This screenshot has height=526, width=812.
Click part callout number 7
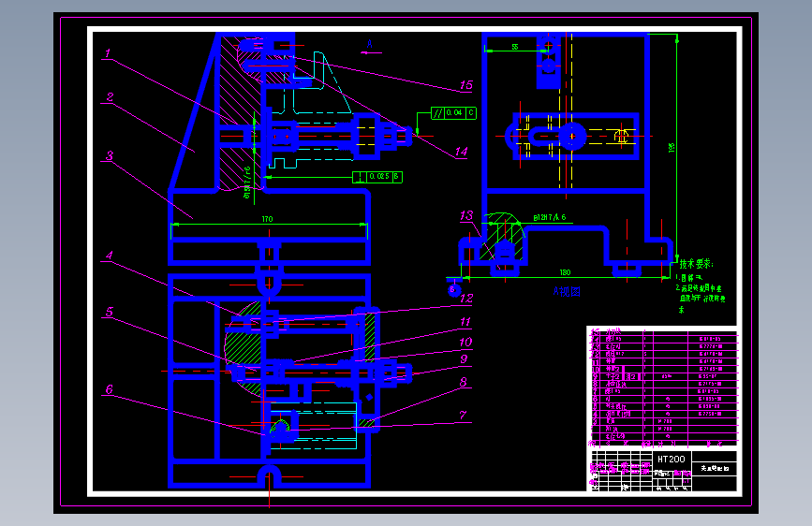click(463, 415)
